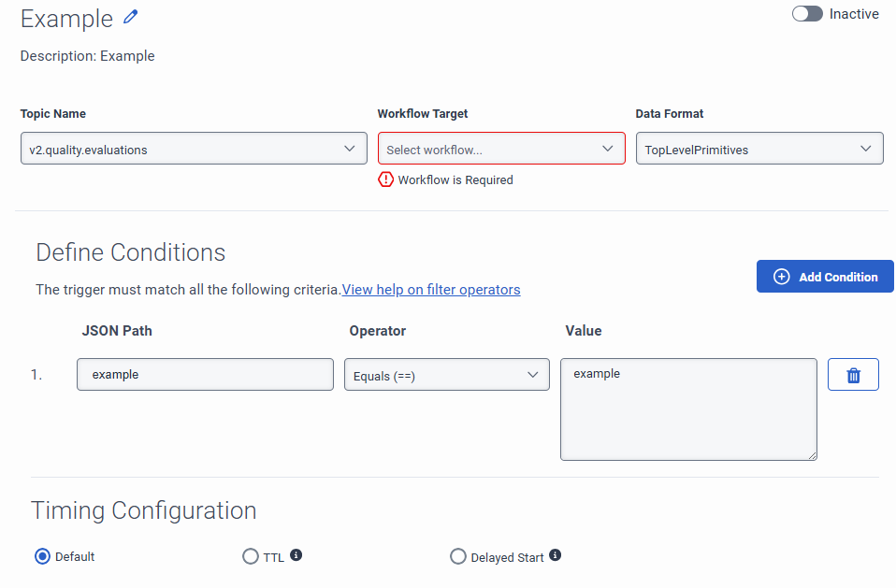Open the Equals (==) operator dropdown
This screenshot has width=896, height=588.
click(x=446, y=375)
